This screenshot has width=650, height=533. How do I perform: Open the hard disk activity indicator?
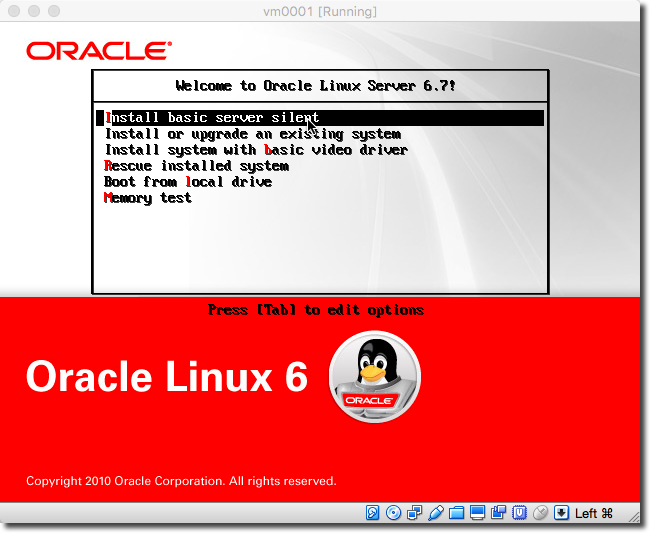[372, 513]
